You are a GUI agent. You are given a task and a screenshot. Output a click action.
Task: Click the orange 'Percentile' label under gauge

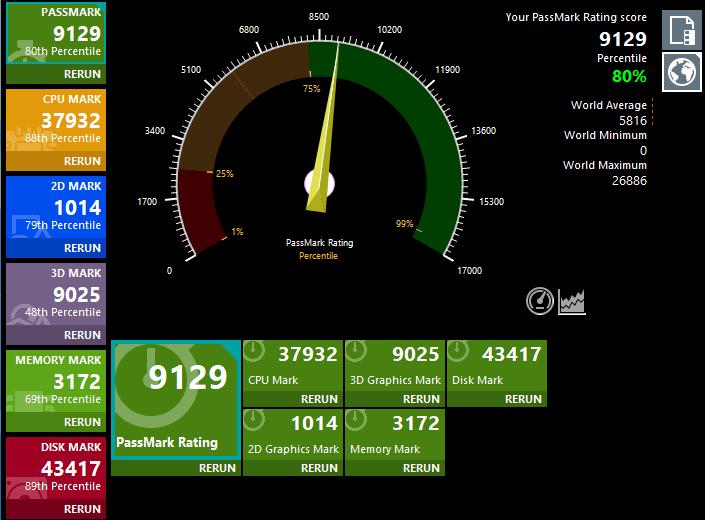click(318, 256)
